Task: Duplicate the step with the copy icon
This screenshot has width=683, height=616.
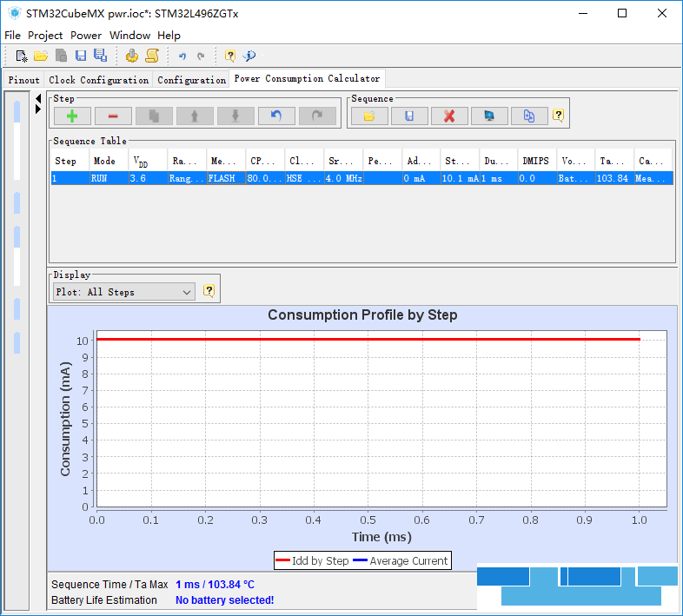Action: [154, 116]
